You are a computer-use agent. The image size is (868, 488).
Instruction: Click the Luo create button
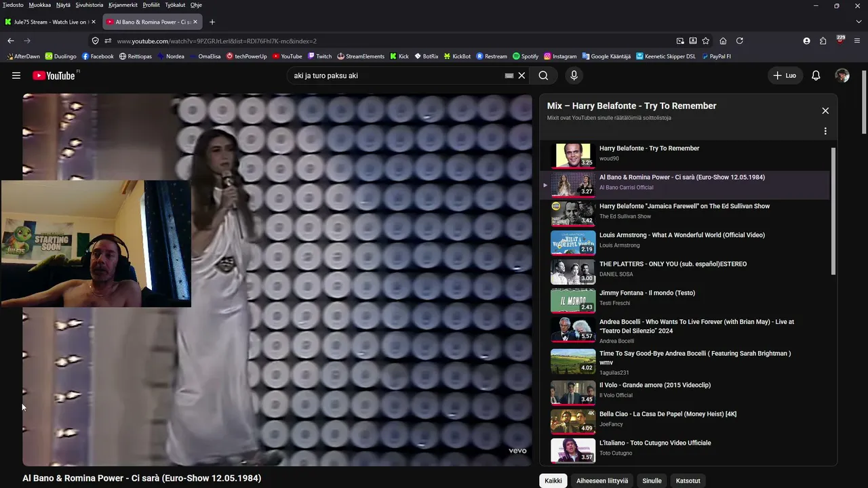785,76
